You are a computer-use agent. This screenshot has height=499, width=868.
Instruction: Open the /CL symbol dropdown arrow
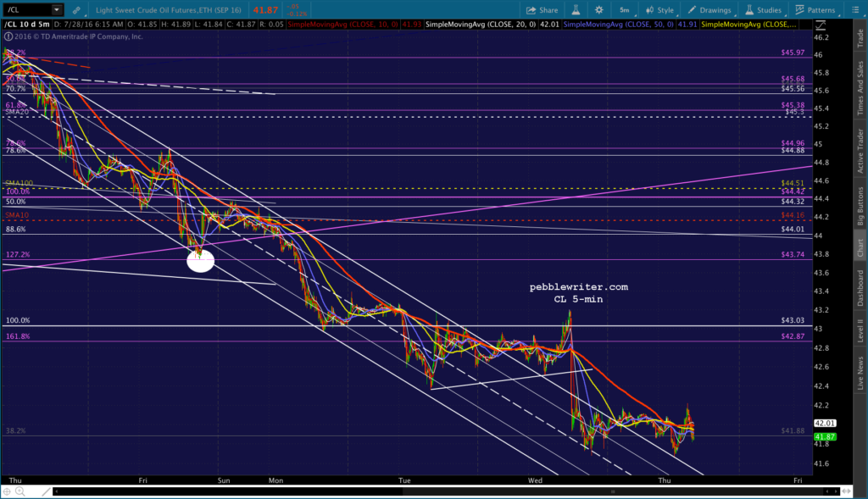click(x=57, y=10)
